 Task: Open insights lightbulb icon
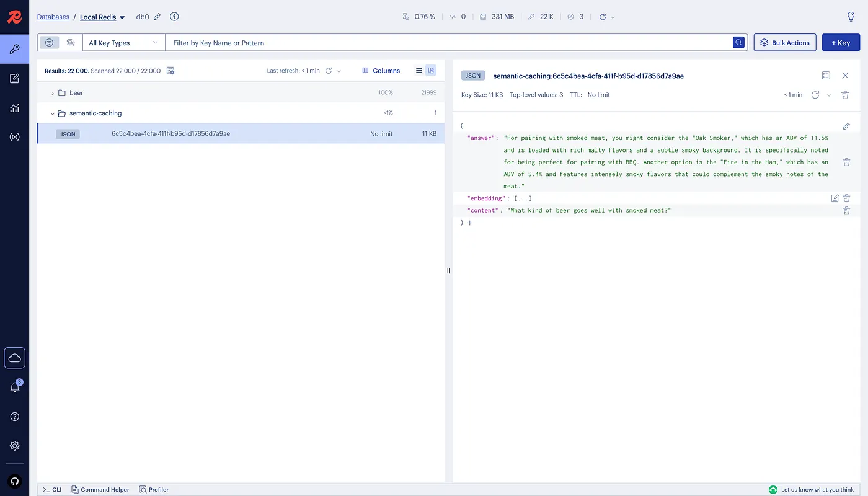[851, 17]
